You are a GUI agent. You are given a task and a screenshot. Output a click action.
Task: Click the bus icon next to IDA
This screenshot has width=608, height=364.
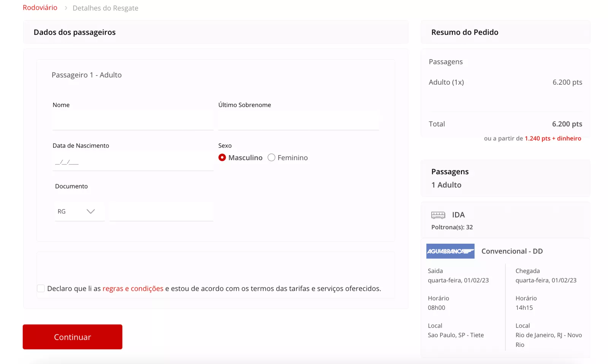tap(438, 215)
